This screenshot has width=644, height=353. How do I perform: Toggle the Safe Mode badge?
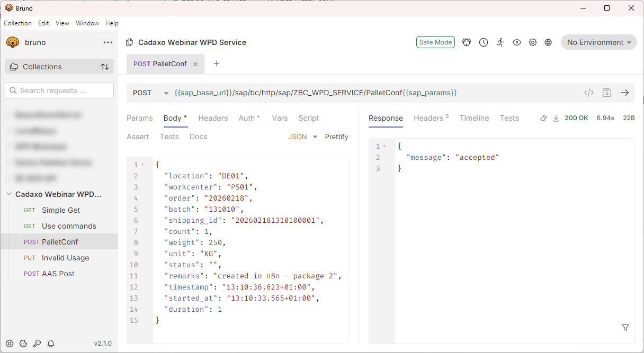click(x=435, y=42)
